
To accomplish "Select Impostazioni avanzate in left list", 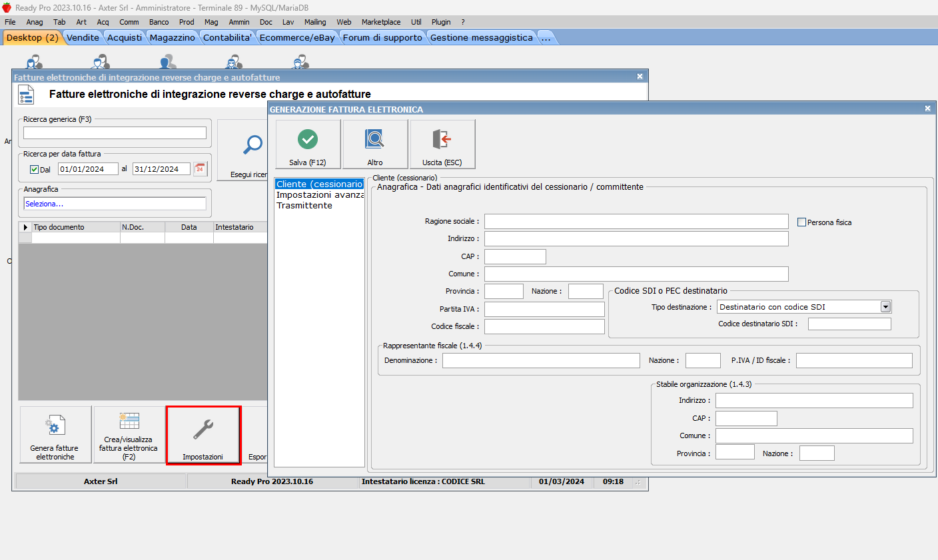I will (x=320, y=195).
